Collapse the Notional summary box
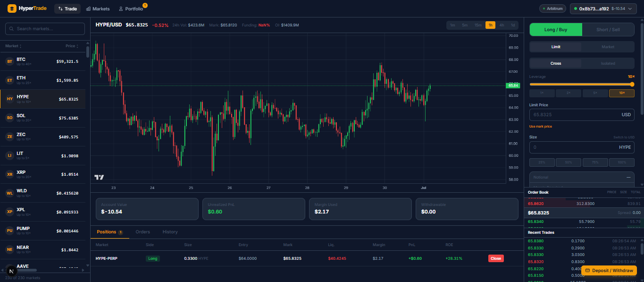 628,177
